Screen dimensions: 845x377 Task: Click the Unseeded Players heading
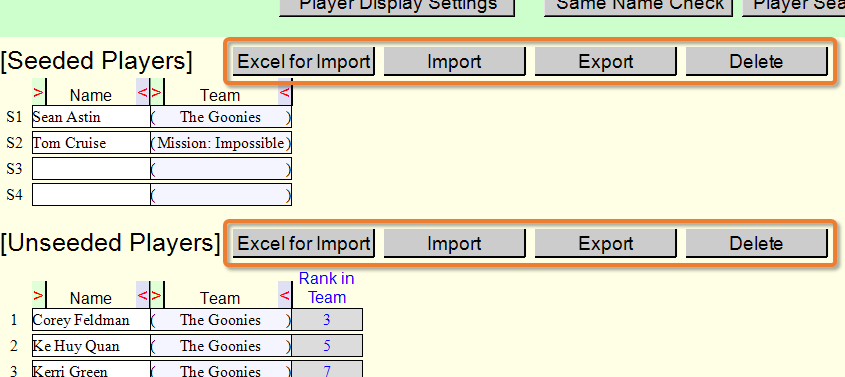[x=110, y=243]
